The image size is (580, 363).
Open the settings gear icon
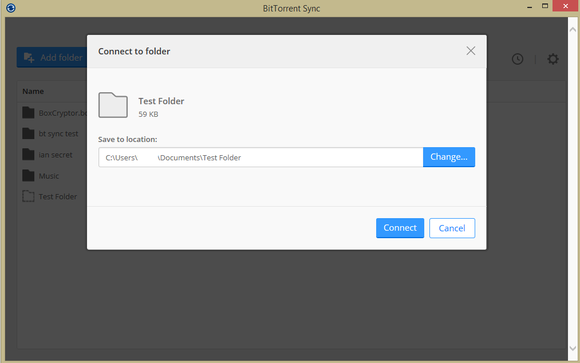click(553, 59)
